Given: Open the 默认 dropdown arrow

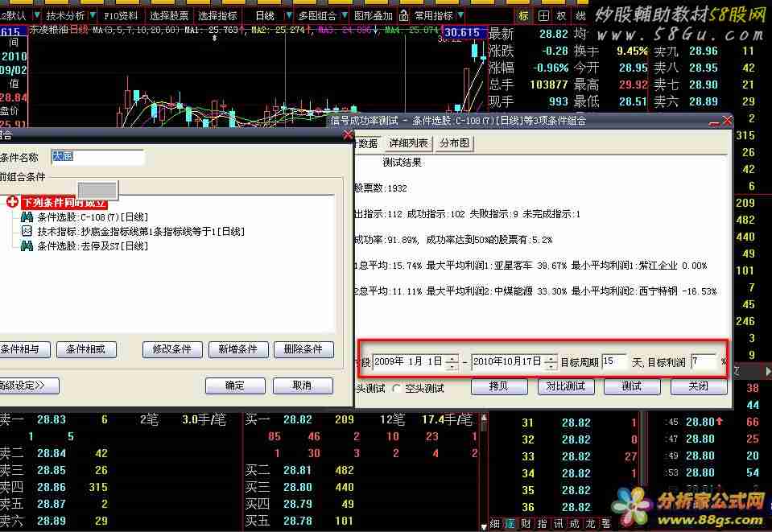Looking at the screenshot, I should coord(37,16).
